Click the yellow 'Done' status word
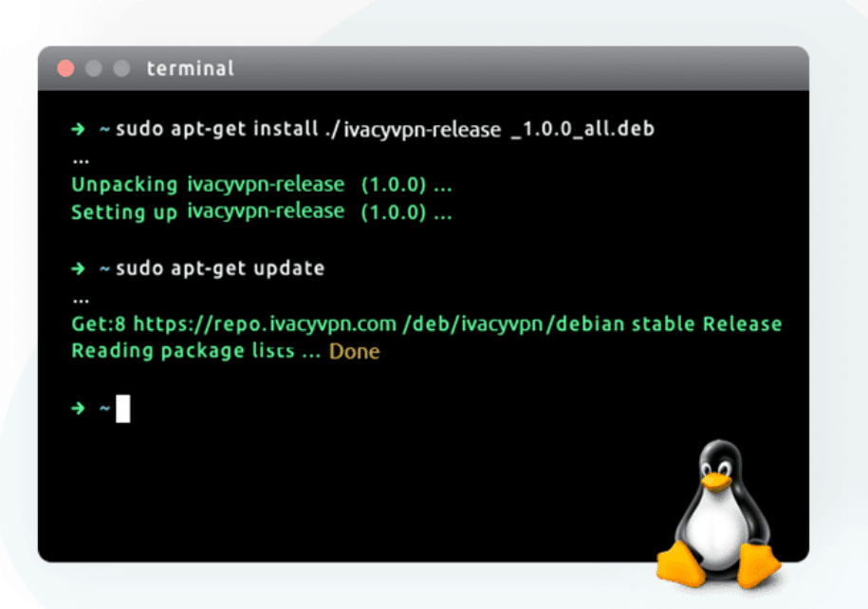The height and width of the screenshot is (609, 868). 354,352
